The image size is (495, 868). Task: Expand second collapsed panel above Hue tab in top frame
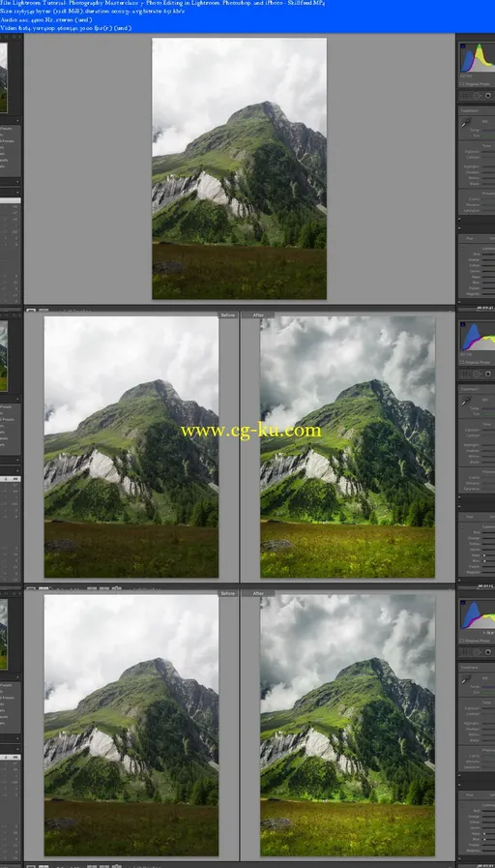459,228
